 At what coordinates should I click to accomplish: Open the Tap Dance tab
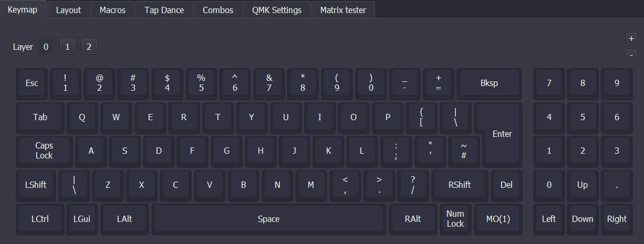[164, 10]
